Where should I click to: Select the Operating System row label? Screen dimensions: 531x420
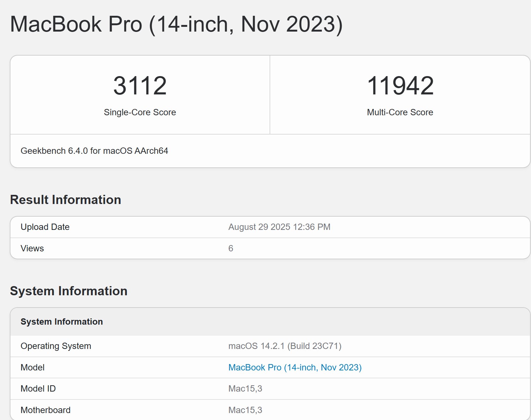pyautogui.click(x=56, y=346)
